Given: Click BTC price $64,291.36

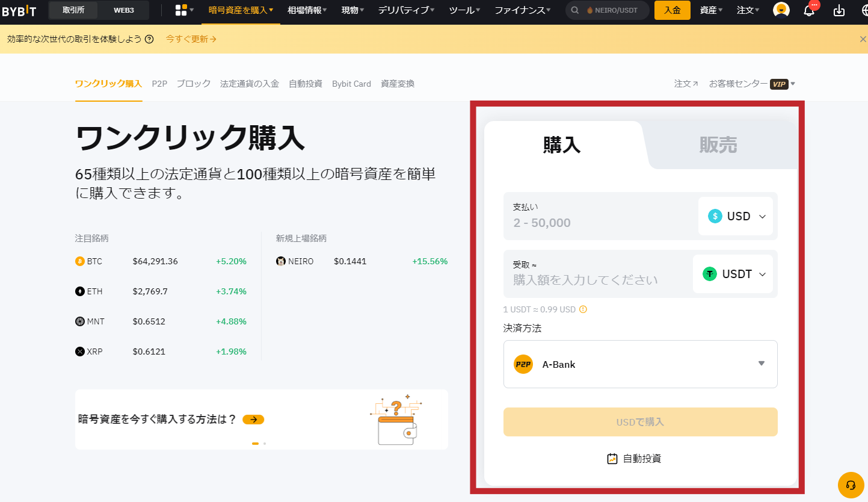Looking at the screenshot, I should 155,261.
